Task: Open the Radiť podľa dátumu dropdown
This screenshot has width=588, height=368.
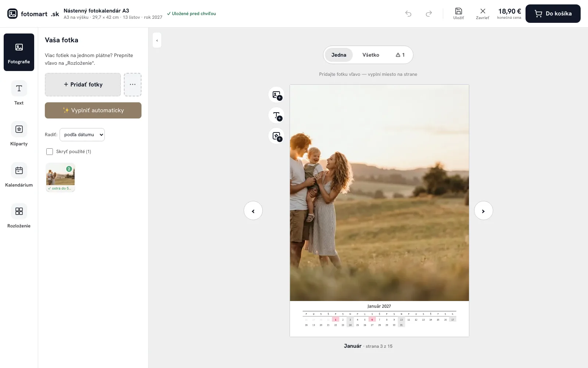Action: click(x=82, y=135)
